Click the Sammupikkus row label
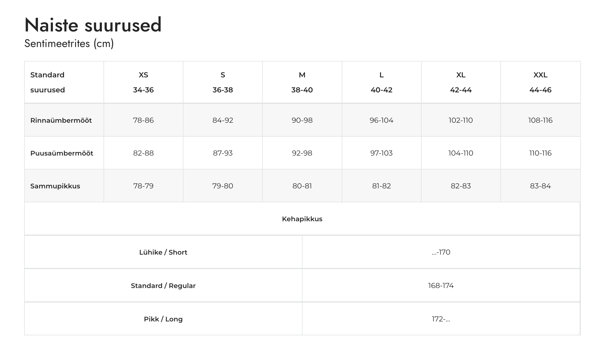 (55, 186)
